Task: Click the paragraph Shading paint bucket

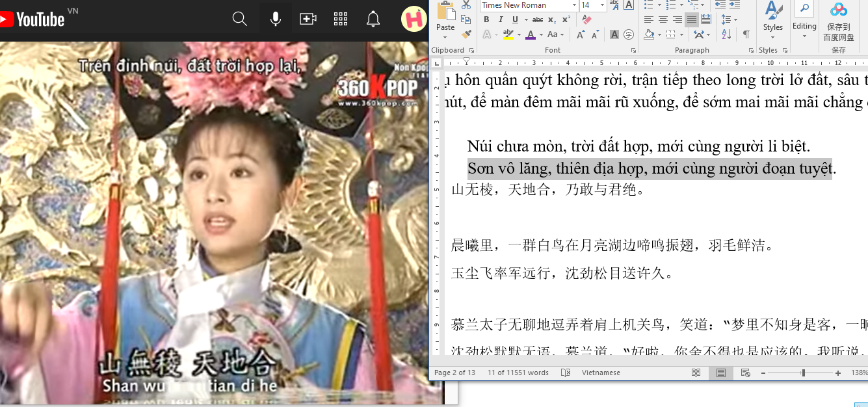Action: click(650, 34)
